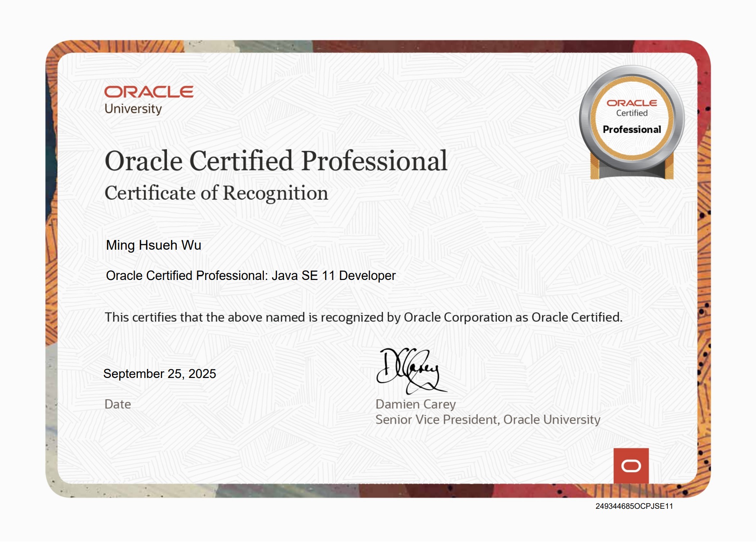This screenshot has height=552, width=756.
Task: Click the red ORACLE text in badge
Action: pyautogui.click(x=632, y=103)
